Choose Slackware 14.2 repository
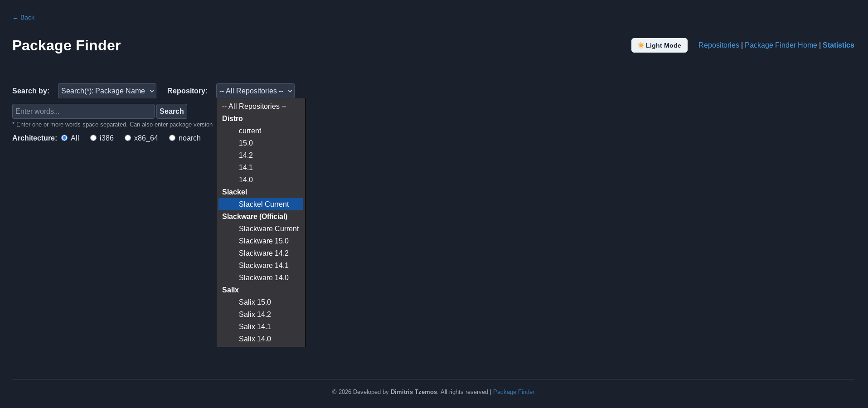 click(x=261, y=253)
